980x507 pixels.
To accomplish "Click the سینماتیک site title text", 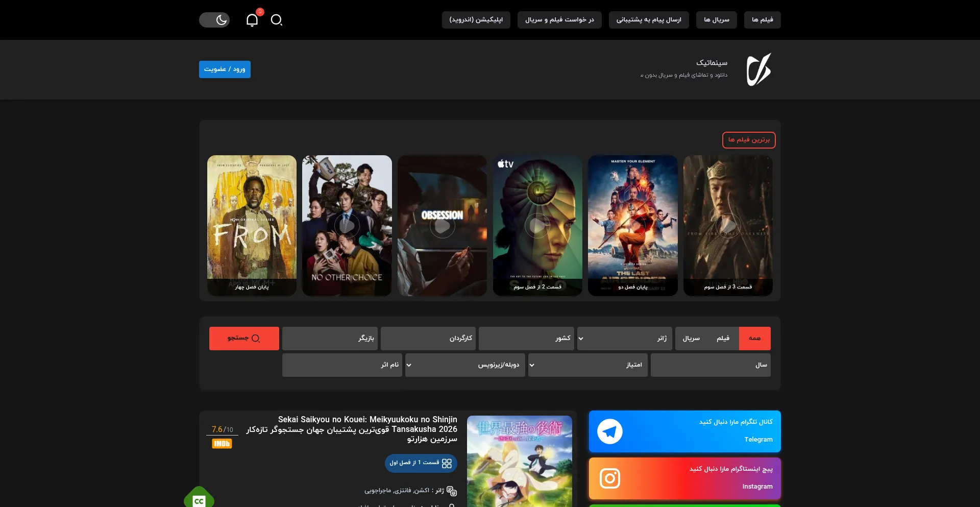I will pyautogui.click(x=712, y=63).
